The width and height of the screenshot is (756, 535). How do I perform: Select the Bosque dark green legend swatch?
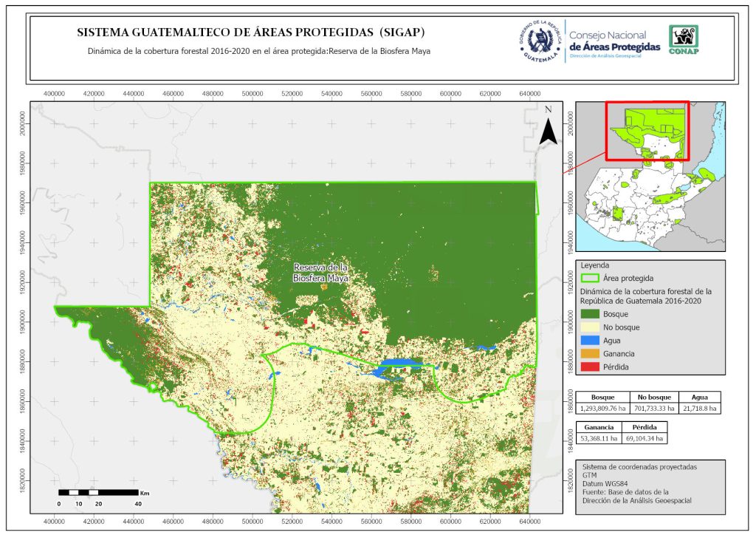[x=590, y=315]
